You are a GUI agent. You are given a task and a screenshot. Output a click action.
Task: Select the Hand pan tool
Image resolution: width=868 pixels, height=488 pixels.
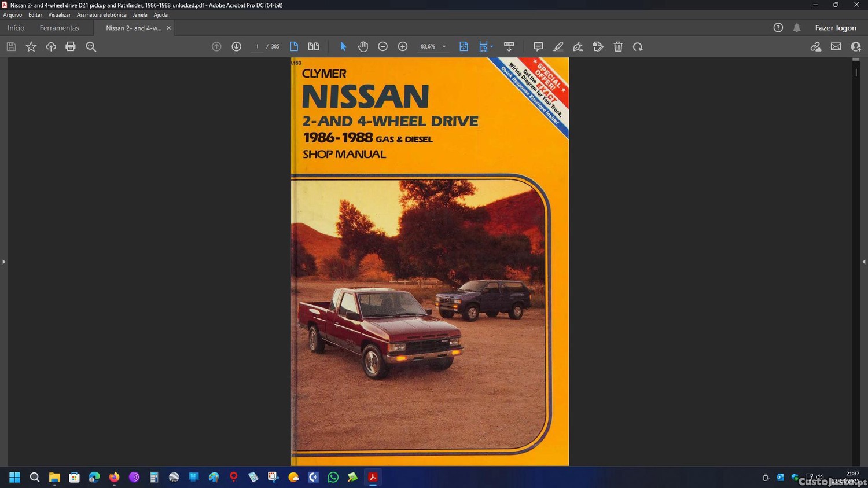363,47
